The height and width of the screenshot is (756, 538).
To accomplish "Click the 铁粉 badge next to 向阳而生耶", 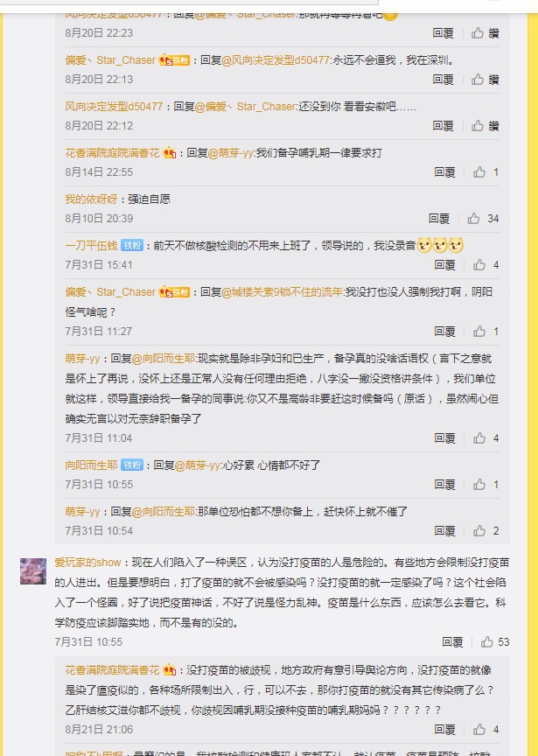I will point(132,465).
